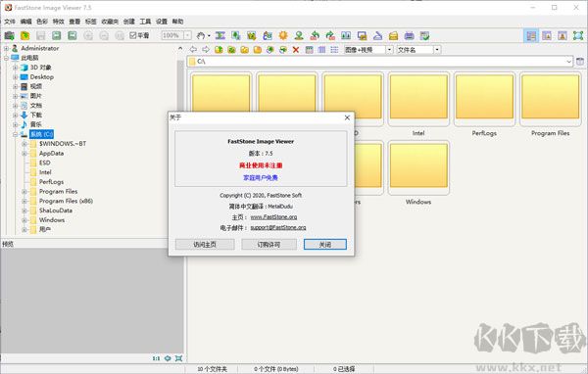Select 3D 对象 in the folder tree
Screen dimensions: 588x374
40,68
